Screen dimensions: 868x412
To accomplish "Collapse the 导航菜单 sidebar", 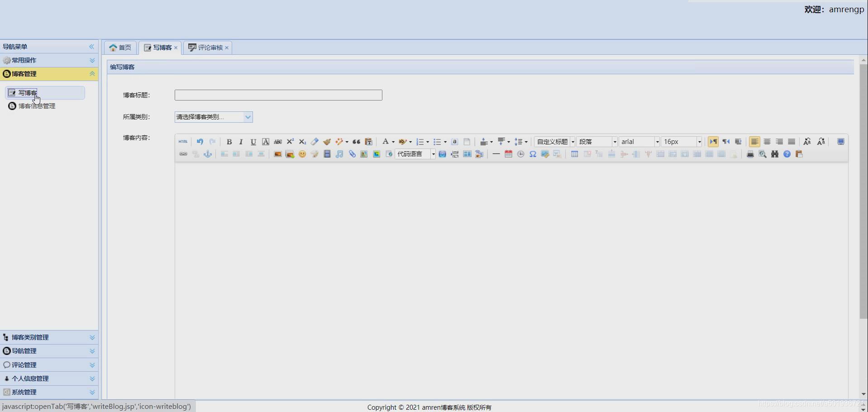I will click(91, 47).
